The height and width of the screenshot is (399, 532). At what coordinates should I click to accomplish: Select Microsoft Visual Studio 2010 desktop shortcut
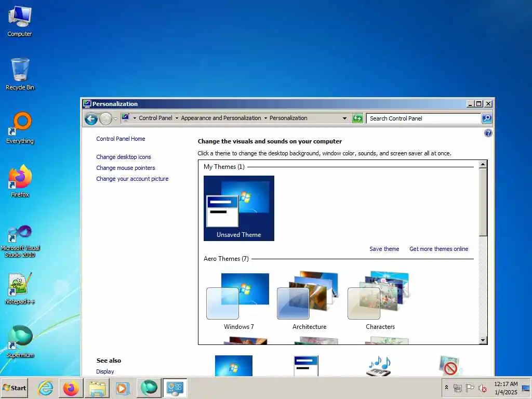(20, 241)
